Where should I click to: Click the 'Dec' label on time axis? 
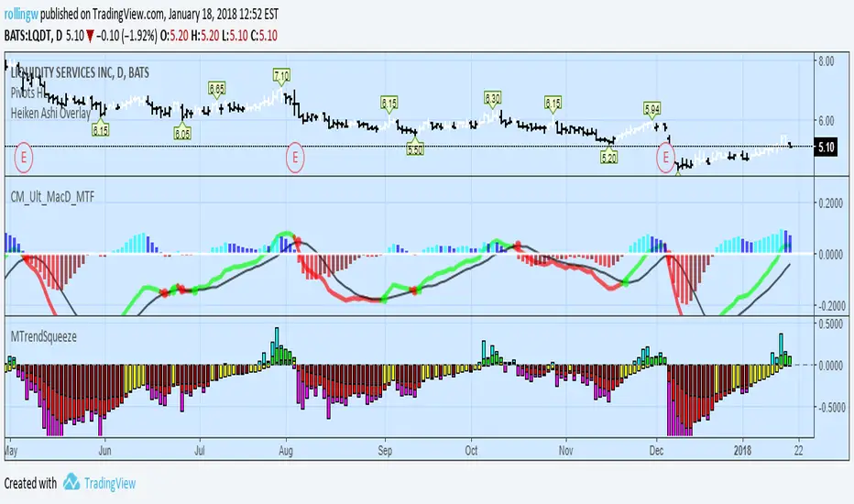point(656,451)
